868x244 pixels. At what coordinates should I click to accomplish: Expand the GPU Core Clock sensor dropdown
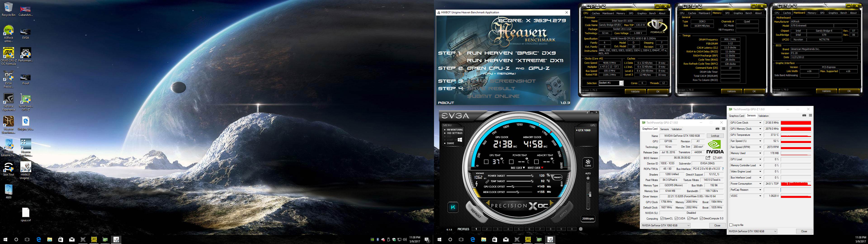pos(760,123)
